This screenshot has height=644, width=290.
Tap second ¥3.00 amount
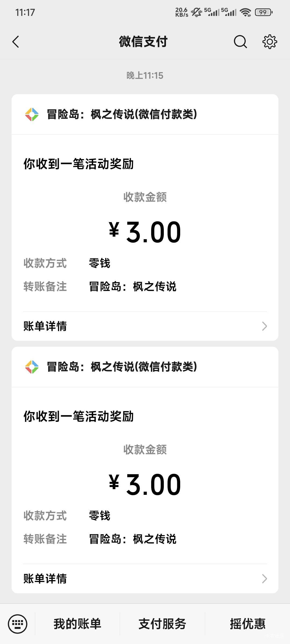145,485
